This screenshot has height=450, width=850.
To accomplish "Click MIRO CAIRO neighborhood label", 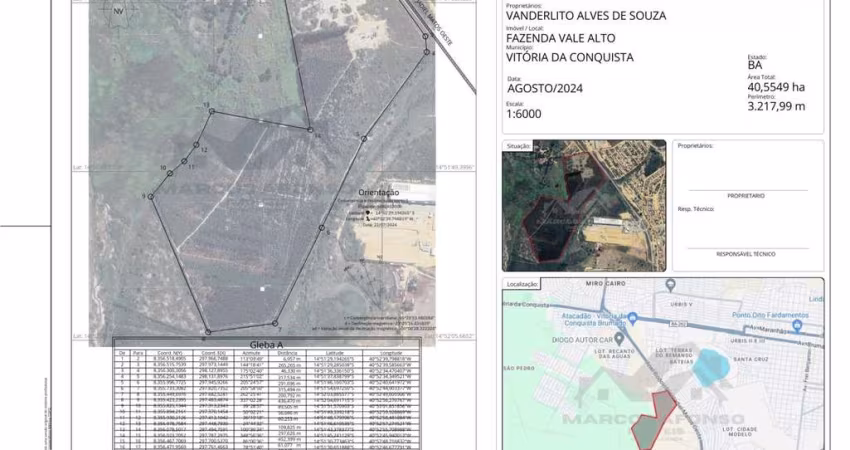I will point(606,284).
